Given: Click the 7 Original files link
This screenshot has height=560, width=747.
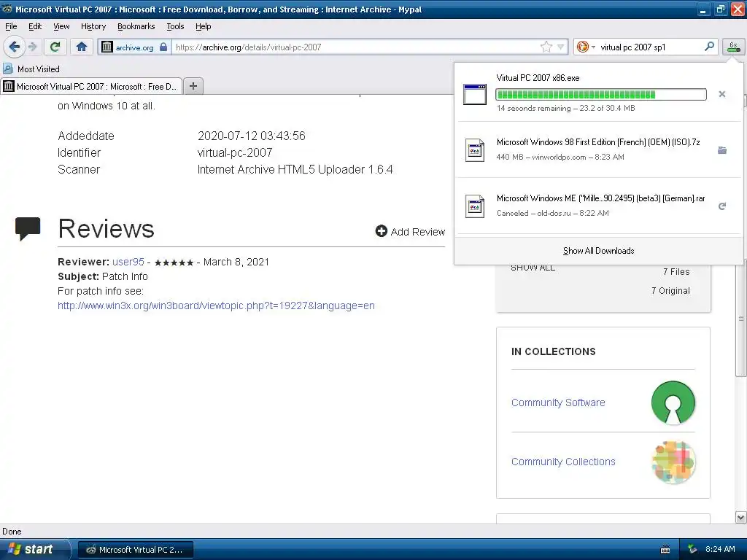Looking at the screenshot, I should click(x=670, y=291).
